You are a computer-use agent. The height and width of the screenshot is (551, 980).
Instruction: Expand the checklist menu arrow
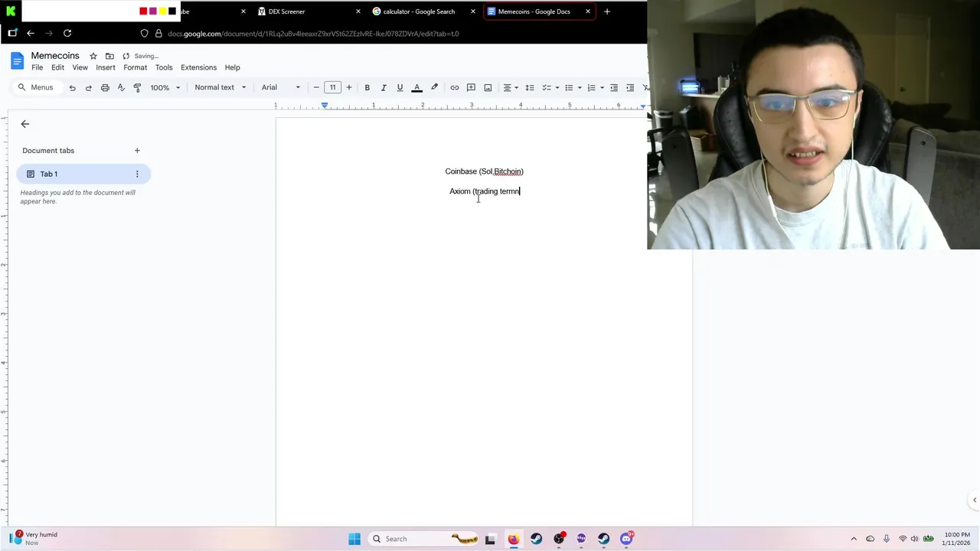557,87
